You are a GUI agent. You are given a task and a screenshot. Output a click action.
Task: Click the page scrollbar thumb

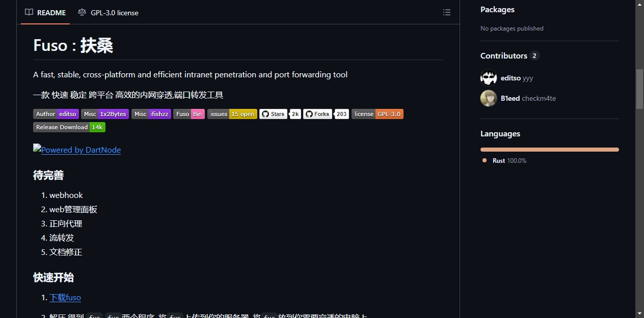click(640, 89)
